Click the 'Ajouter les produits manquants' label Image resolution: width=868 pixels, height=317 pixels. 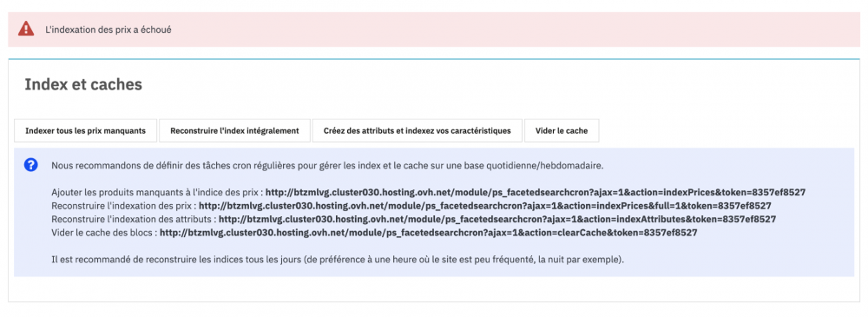(157, 192)
